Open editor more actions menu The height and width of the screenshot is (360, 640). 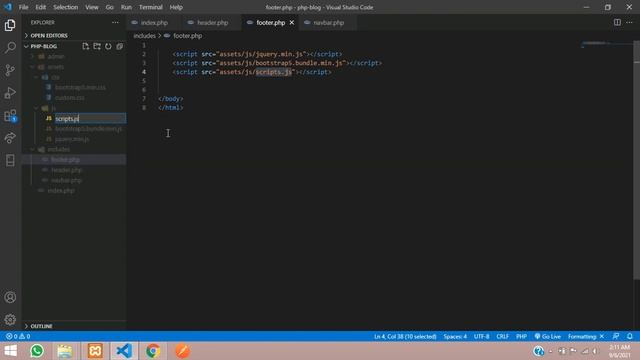click(x=629, y=22)
